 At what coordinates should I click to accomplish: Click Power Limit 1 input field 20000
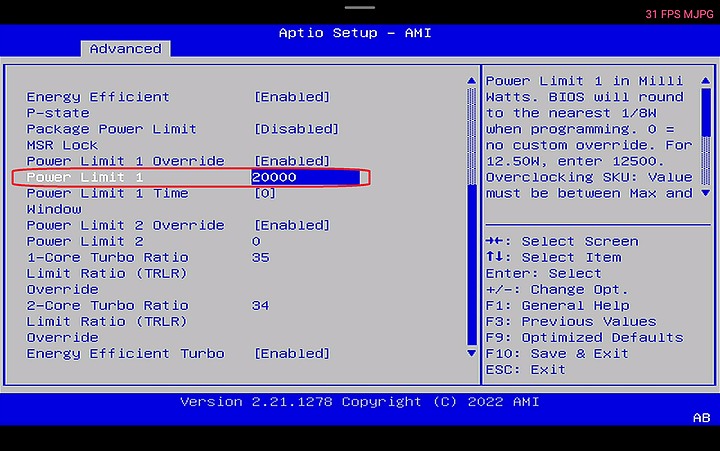[305, 177]
